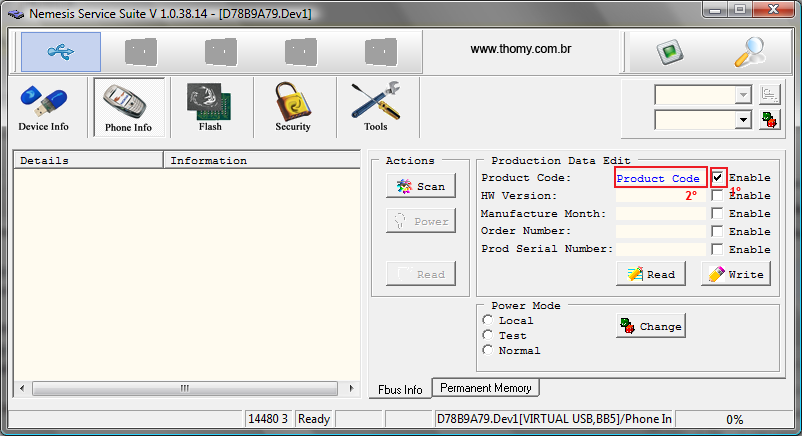802x436 pixels.
Task: Click the Power button in Actions
Action: (x=421, y=221)
